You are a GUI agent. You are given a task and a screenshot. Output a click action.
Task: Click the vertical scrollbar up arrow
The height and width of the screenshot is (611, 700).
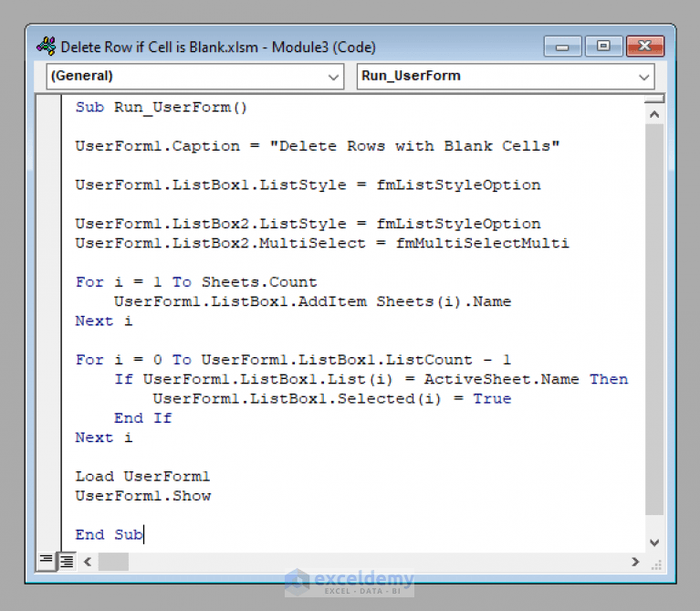654,114
